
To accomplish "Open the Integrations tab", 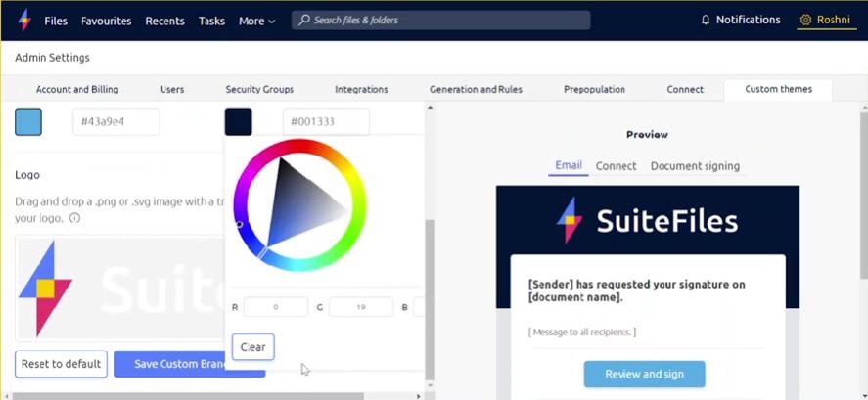I will coord(361,89).
